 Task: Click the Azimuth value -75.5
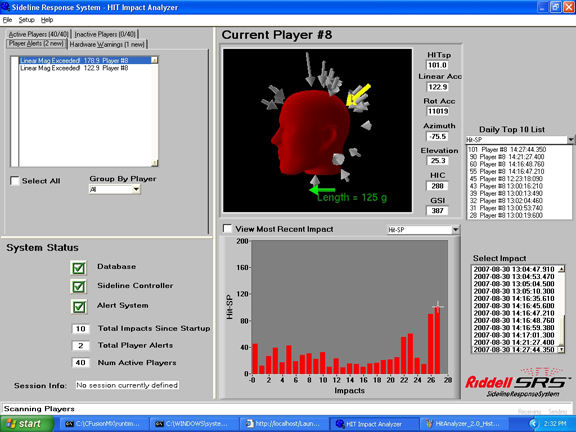click(437, 136)
